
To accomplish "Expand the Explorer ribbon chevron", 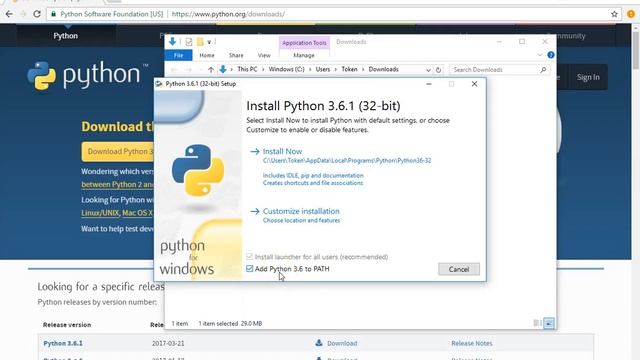I will [540, 55].
